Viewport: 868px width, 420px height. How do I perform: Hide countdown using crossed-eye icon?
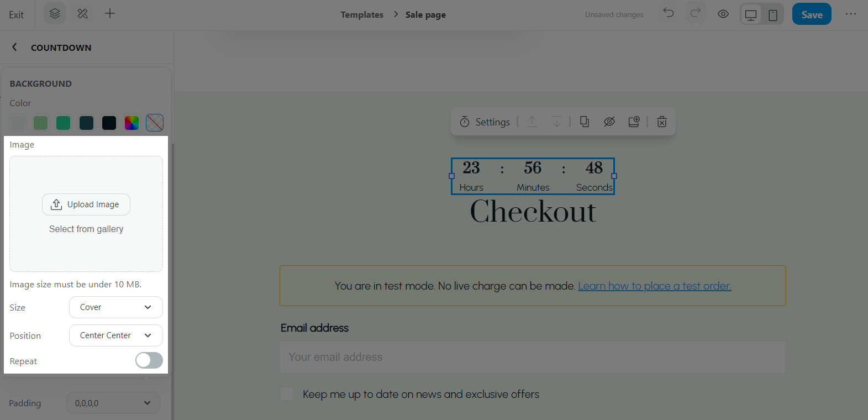[609, 122]
